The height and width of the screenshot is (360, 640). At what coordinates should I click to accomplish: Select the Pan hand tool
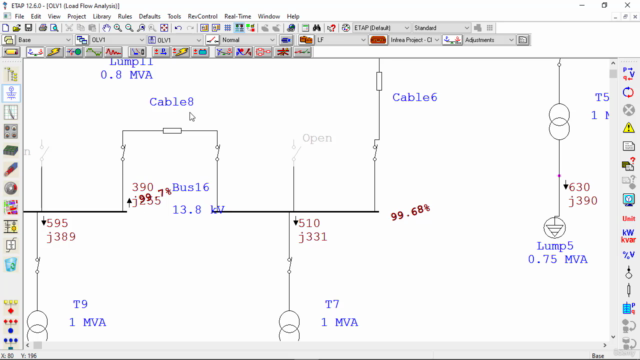(x=106, y=28)
